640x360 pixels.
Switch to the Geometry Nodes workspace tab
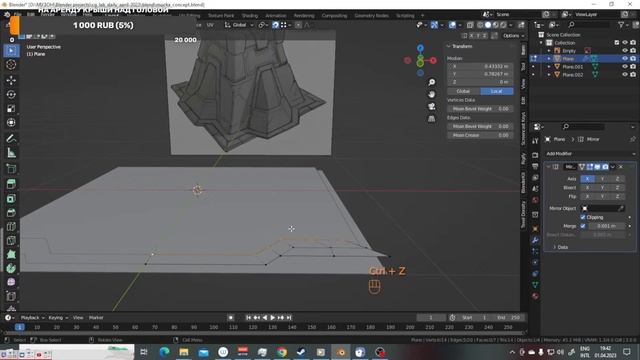click(371, 16)
